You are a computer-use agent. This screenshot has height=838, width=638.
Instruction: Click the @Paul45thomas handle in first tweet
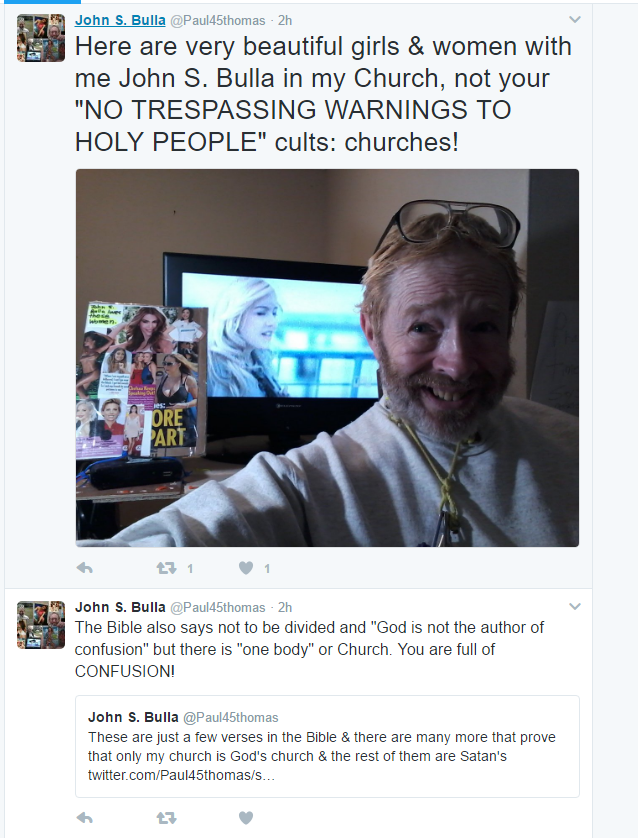pos(217,20)
